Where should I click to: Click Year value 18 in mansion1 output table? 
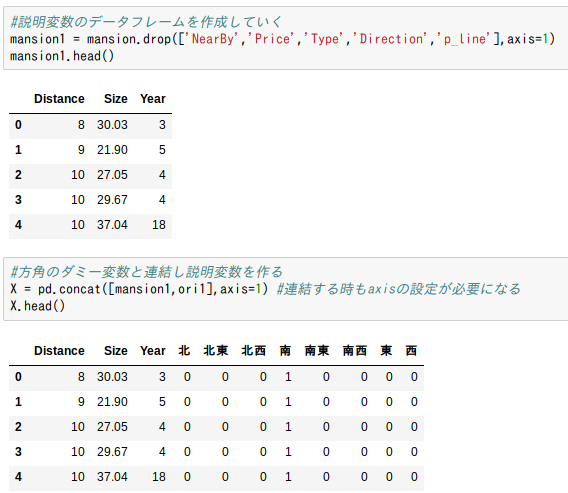point(159,225)
